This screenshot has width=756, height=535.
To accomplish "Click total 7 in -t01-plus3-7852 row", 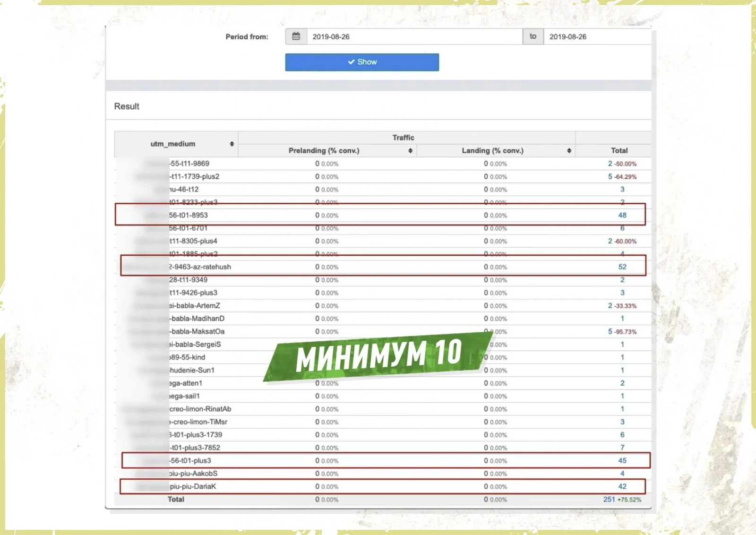I will tap(622, 448).
